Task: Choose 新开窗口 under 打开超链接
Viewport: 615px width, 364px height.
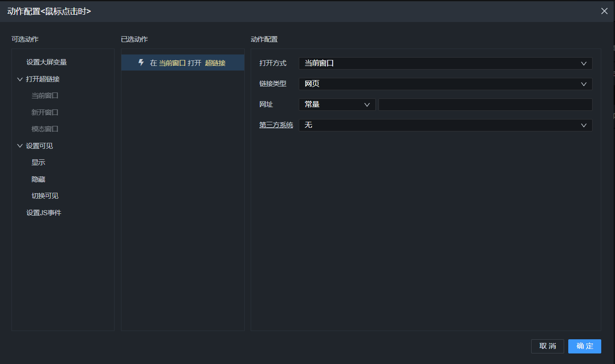Action: tap(45, 112)
